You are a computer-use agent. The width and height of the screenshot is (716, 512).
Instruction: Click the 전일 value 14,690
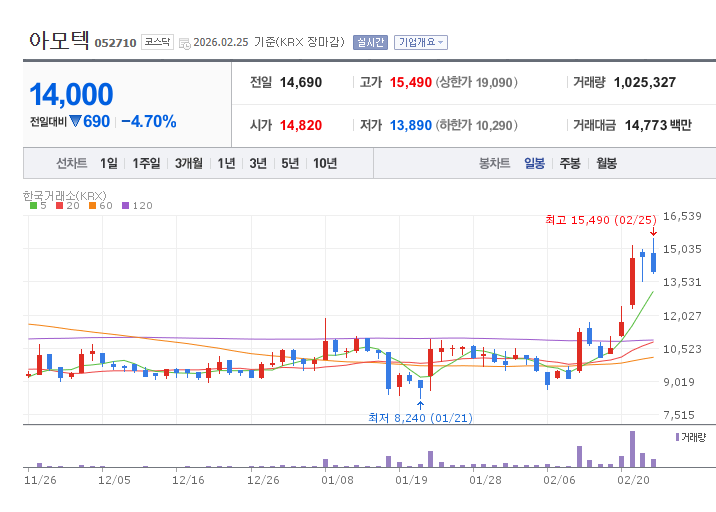[x=300, y=82]
